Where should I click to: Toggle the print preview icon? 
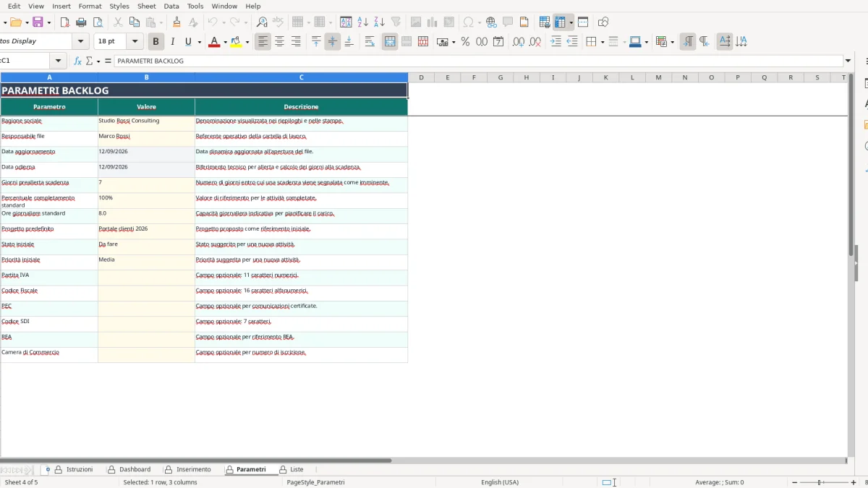coord(97,22)
